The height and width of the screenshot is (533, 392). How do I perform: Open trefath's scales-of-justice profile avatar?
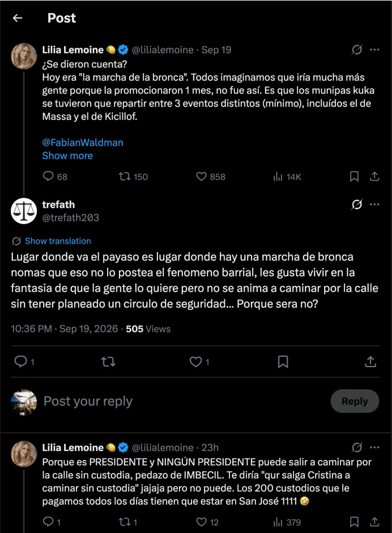pos(24,211)
